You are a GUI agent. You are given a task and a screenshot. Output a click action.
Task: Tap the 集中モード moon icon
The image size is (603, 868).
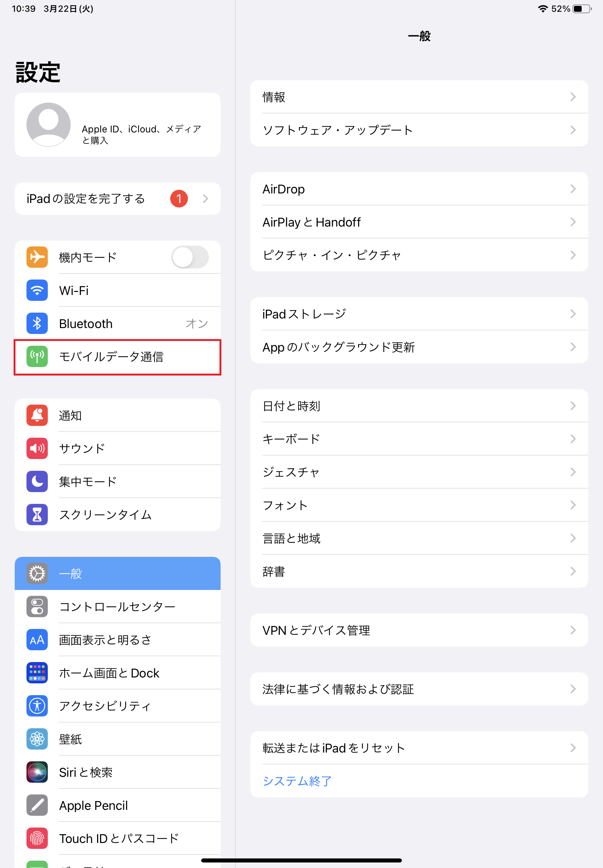click(x=37, y=481)
